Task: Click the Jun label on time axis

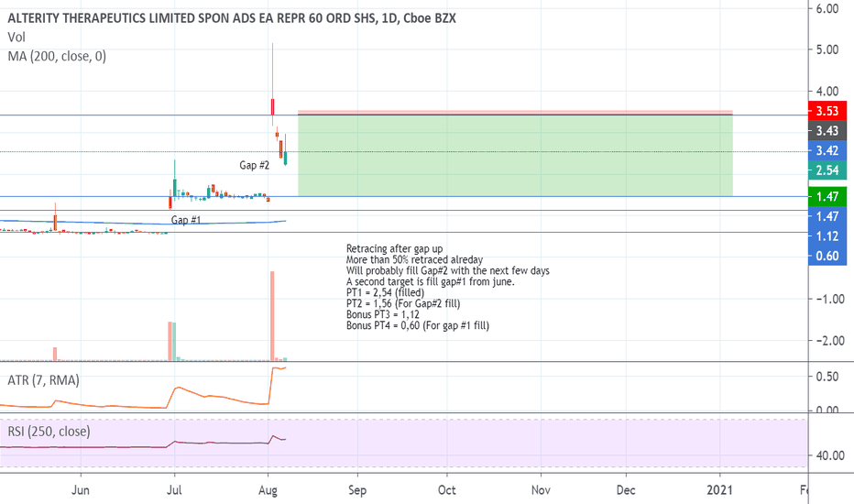Action: coord(80,490)
